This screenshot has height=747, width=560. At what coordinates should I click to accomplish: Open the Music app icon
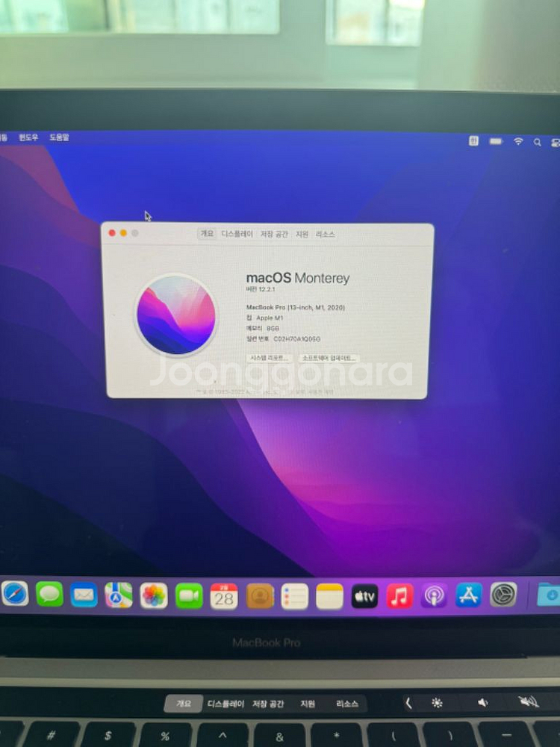click(x=399, y=595)
